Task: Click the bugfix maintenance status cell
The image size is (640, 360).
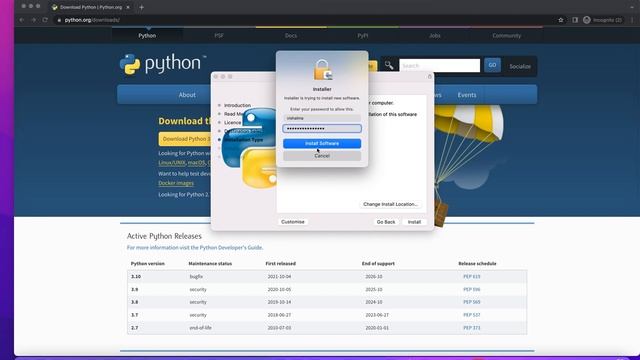Action: pyautogui.click(x=196, y=276)
